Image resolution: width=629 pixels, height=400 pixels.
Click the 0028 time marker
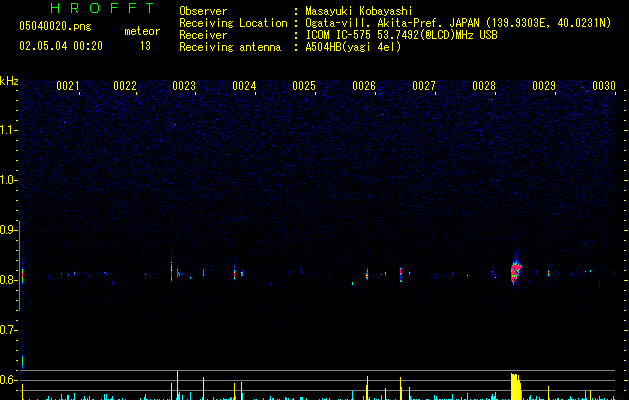(484, 86)
